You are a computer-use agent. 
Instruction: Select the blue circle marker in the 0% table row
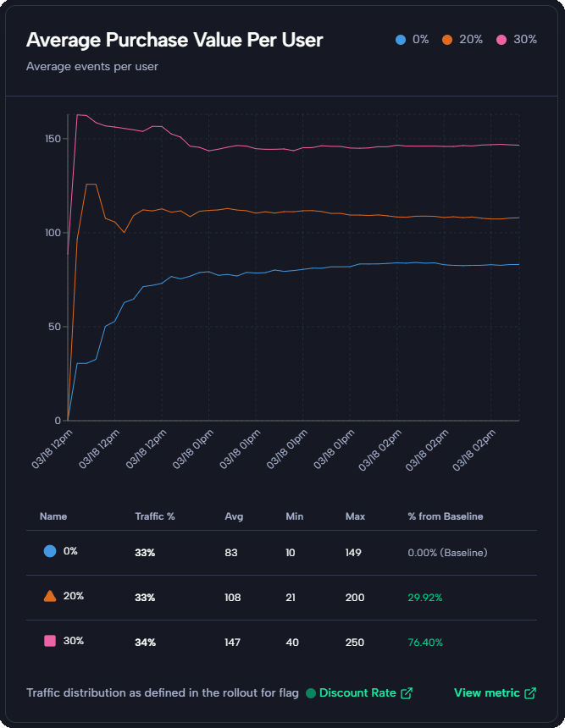click(48, 553)
